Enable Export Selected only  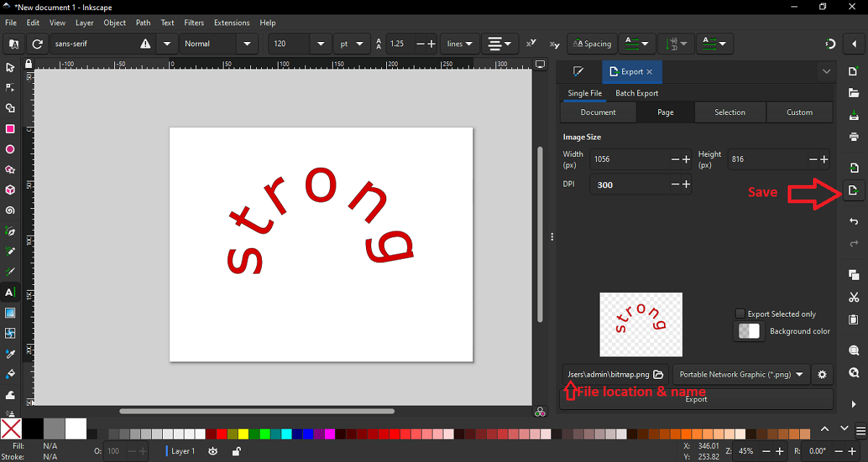pyautogui.click(x=740, y=313)
